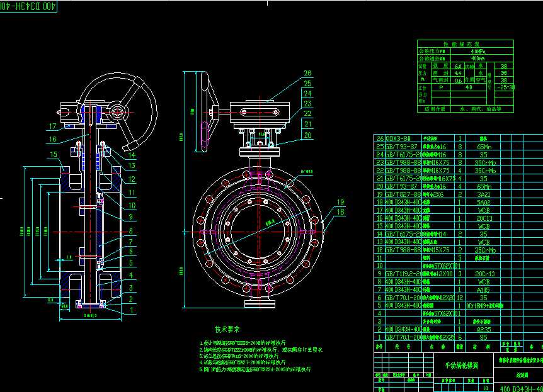The image size is (543, 392).
Task: Pick balloon number 23 on the front view
Action: point(307,103)
